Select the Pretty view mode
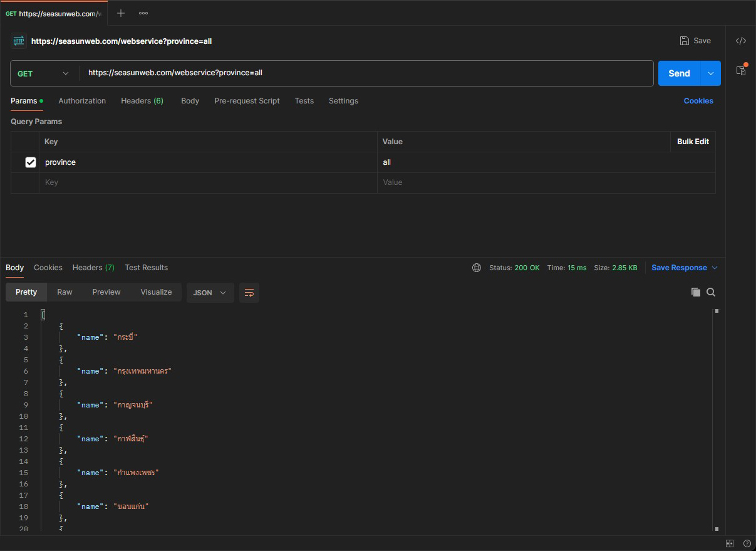The width and height of the screenshot is (756, 551). point(26,292)
